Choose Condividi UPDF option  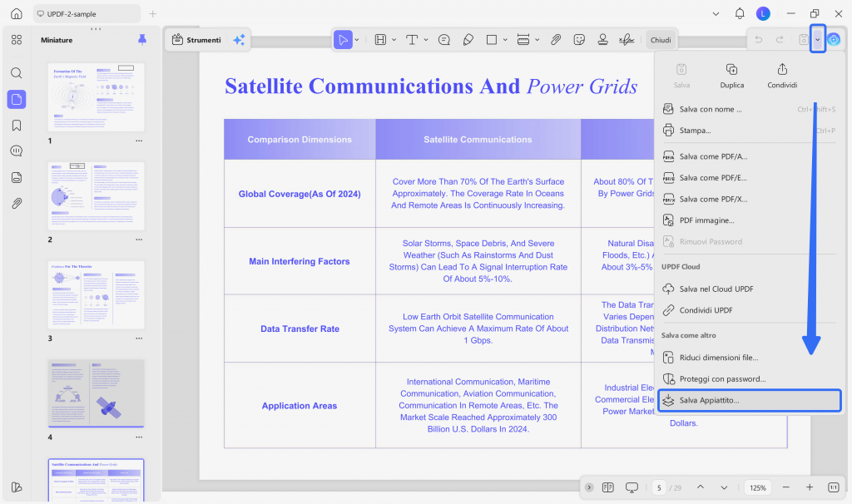(x=750, y=310)
